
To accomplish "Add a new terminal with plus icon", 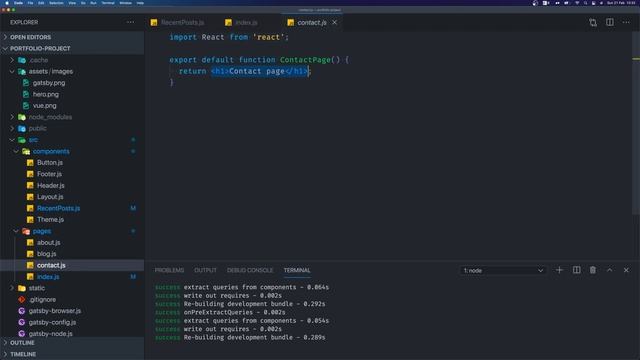I will [559, 270].
